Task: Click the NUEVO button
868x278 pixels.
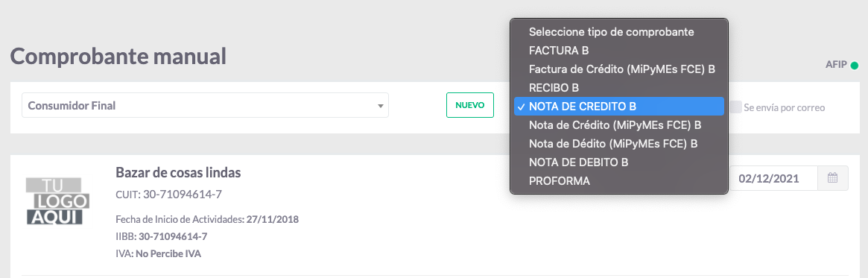Action: coord(470,104)
